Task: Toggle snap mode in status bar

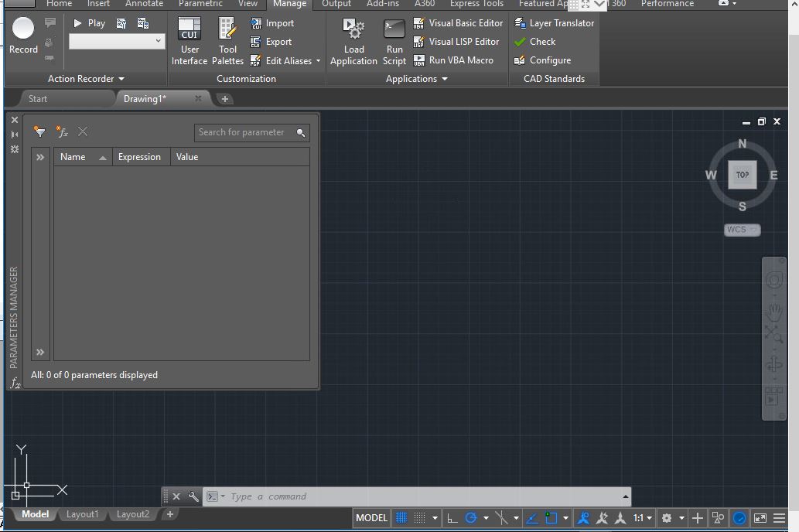Action: 419,518
